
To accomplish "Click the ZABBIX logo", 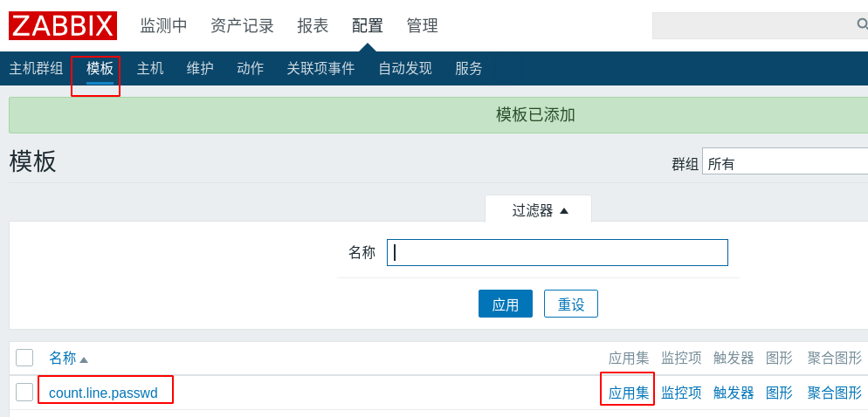I will [63, 25].
